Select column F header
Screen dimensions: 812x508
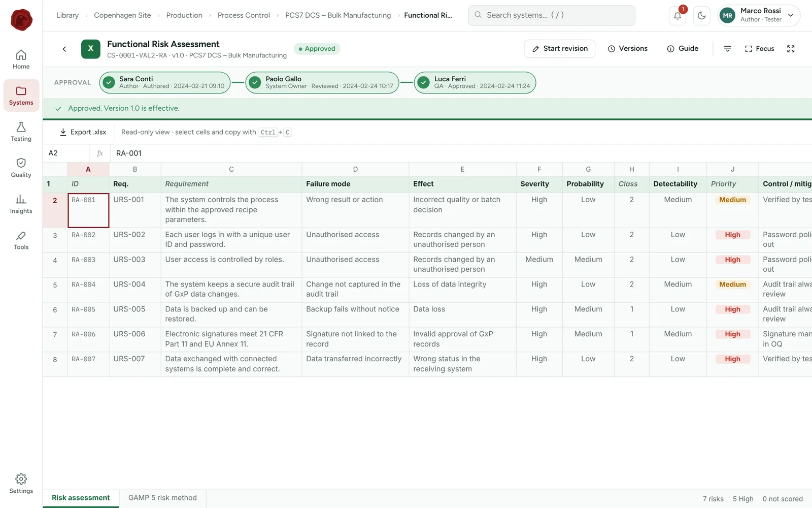(539, 169)
